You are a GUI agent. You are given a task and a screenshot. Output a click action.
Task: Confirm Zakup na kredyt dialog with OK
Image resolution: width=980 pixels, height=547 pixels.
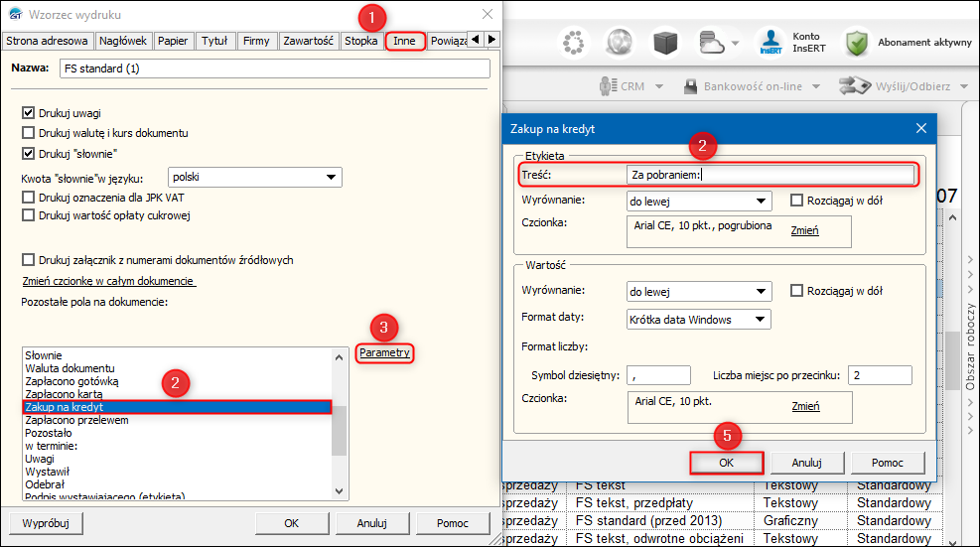pos(726,463)
